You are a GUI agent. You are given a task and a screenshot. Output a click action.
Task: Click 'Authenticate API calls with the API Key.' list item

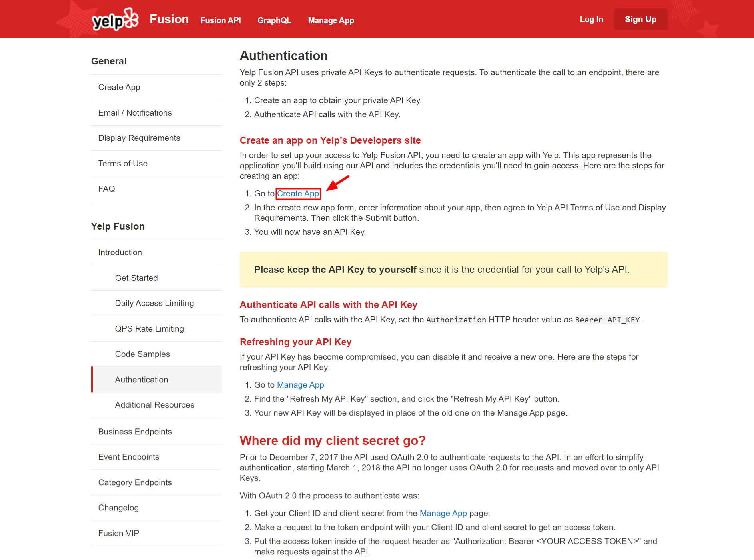click(x=327, y=114)
